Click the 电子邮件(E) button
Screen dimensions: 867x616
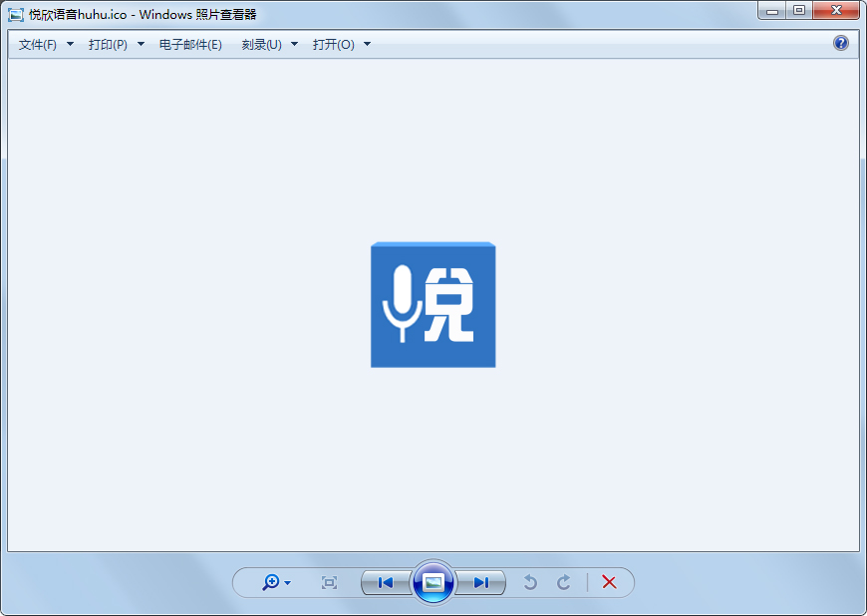pos(190,45)
